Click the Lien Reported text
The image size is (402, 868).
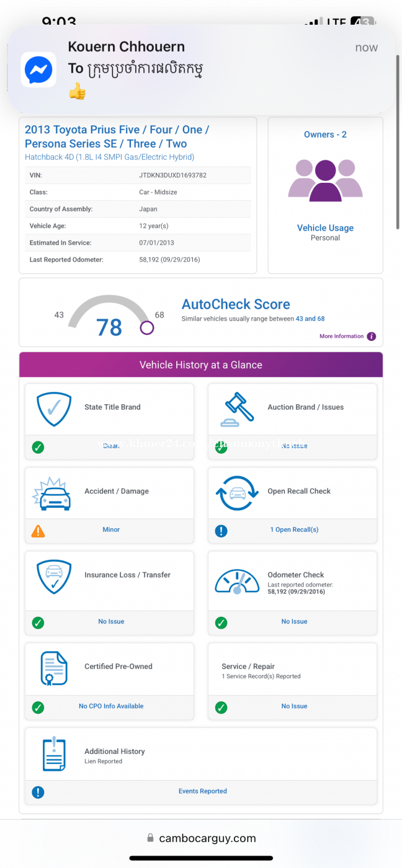pos(104,761)
